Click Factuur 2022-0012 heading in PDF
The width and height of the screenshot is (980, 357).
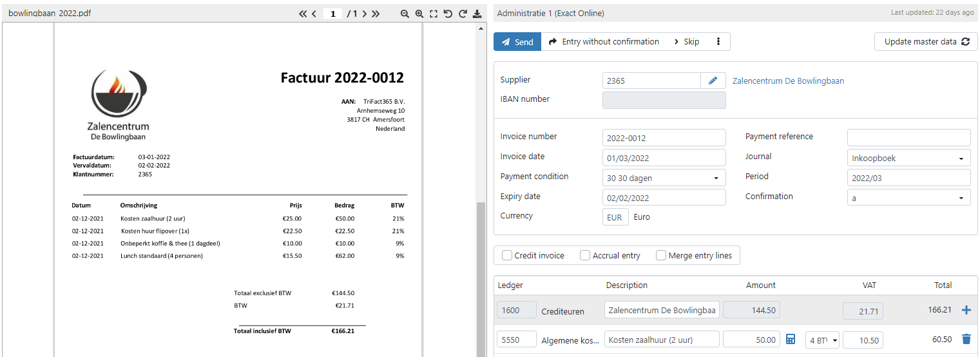click(x=342, y=78)
